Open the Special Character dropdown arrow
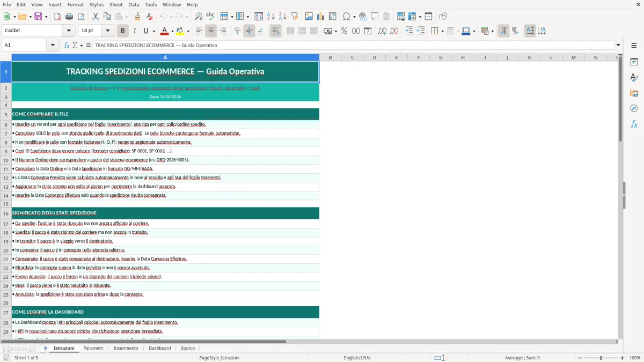The image size is (644, 362). pos(354,17)
